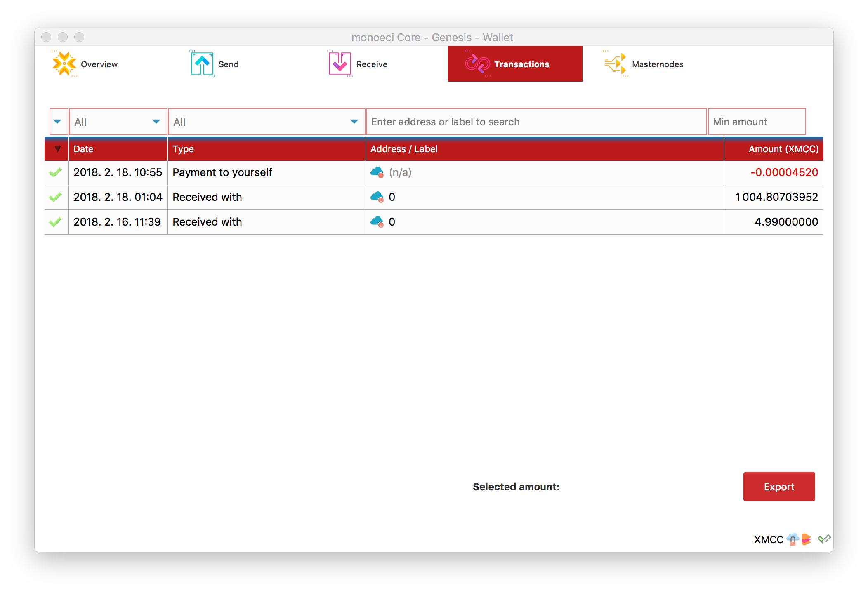The image size is (868, 593).
Task: Click cloud icon next to (n/a) address
Action: (377, 172)
